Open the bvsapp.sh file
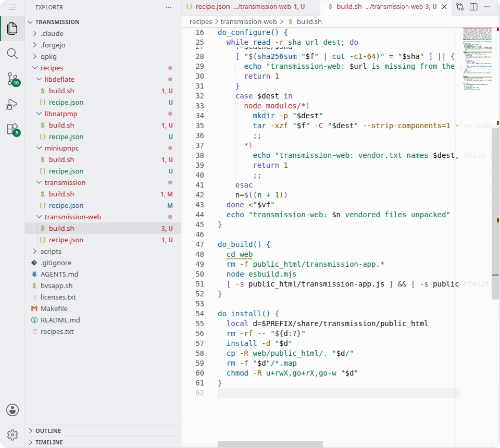The height and width of the screenshot is (448, 500). [103, 285]
